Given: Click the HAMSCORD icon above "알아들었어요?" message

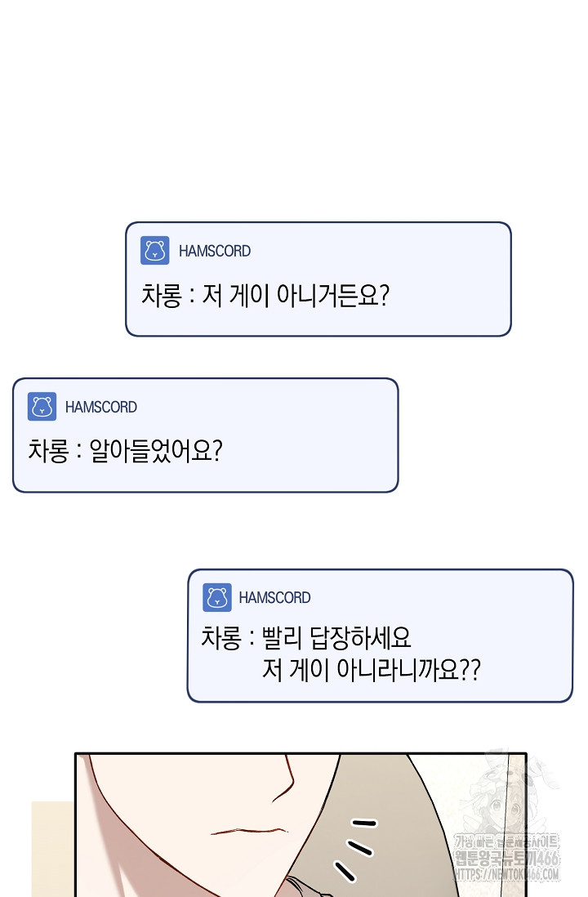Looking at the screenshot, I should pos(42,407).
